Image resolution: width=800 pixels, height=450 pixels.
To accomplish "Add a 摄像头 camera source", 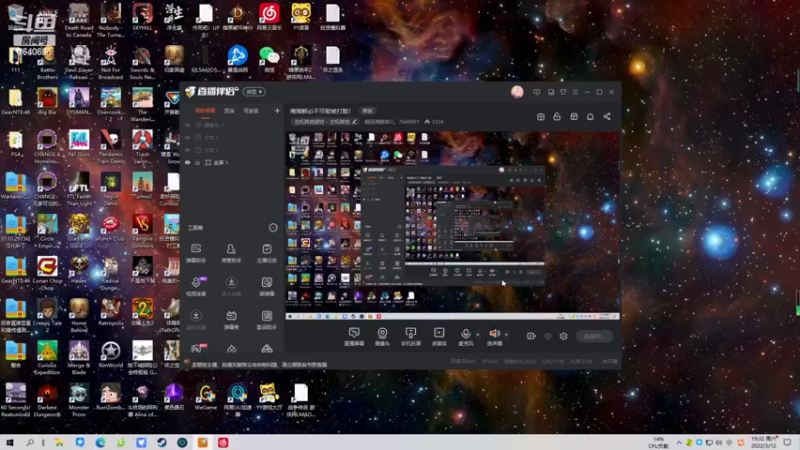I will [x=382, y=337].
